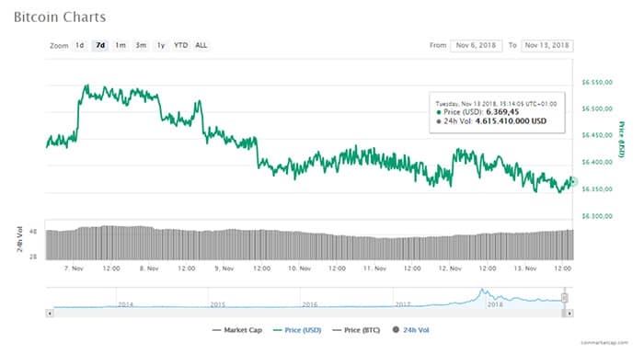This screenshot has height=354, width=644.
Task: Toggle Price (BTC) series in legend
Action: (356, 330)
